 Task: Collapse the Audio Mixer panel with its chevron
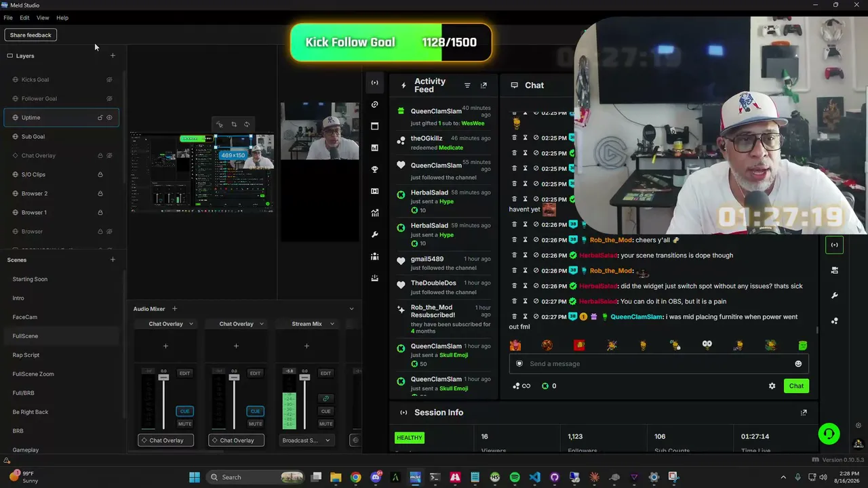coord(351,309)
